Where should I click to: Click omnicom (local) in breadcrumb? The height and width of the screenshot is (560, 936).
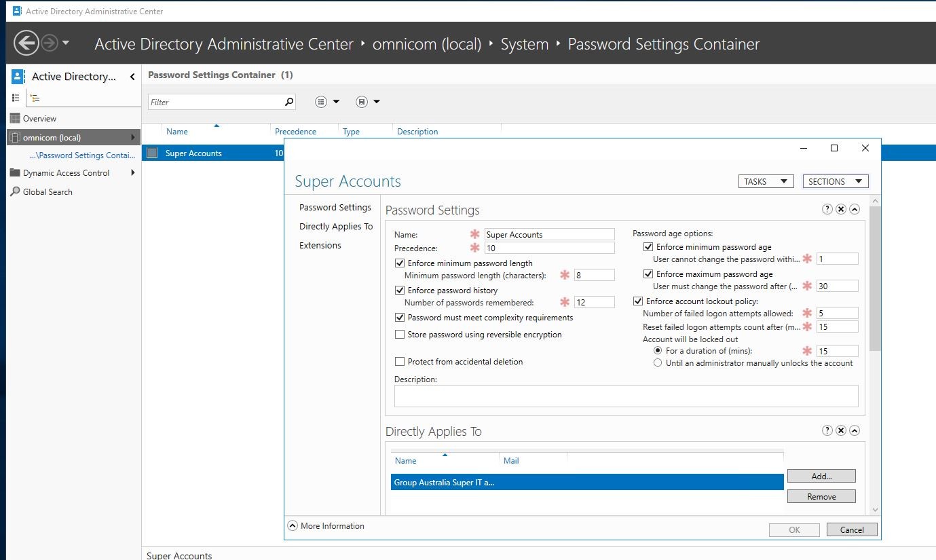click(x=427, y=44)
